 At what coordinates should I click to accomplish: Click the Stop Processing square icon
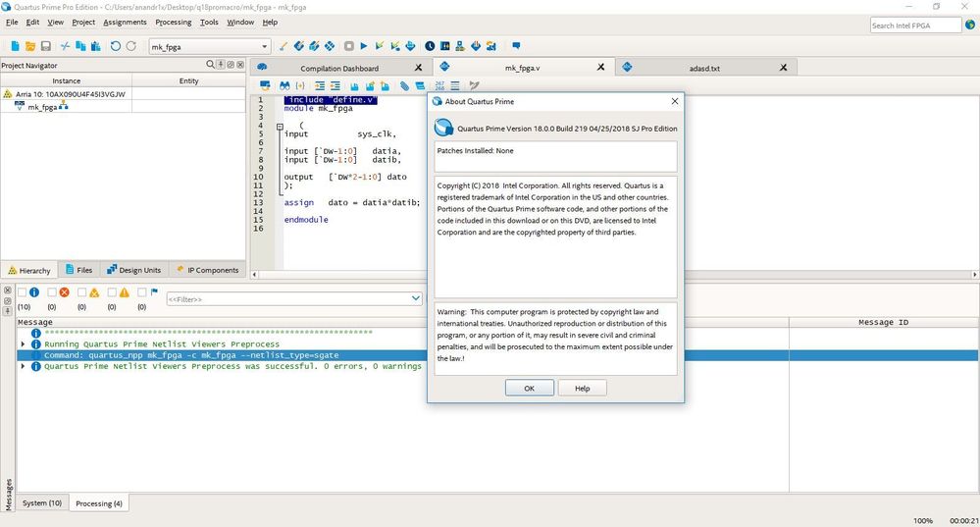click(x=348, y=46)
